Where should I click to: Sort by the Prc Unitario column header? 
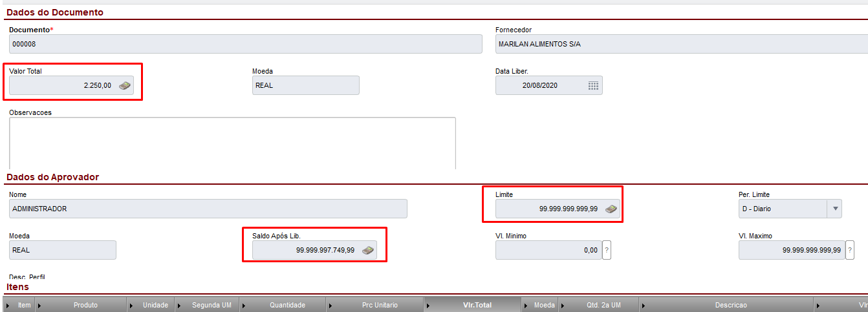pos(380,305)
